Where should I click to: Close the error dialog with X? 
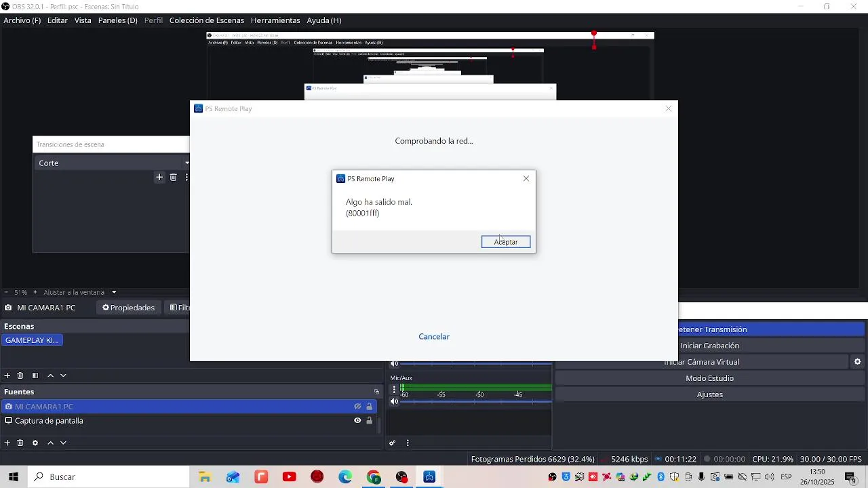click(x=526, y=179)
